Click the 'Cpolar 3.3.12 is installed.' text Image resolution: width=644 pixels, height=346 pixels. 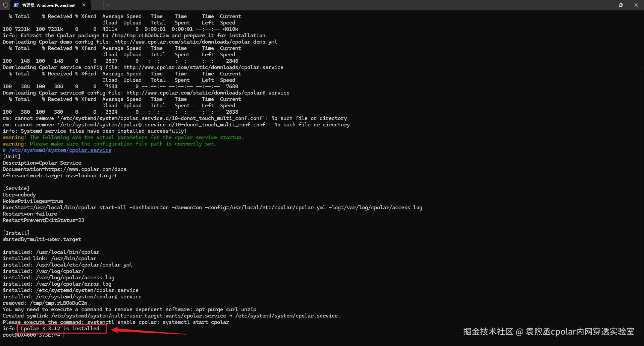point(61,329)
